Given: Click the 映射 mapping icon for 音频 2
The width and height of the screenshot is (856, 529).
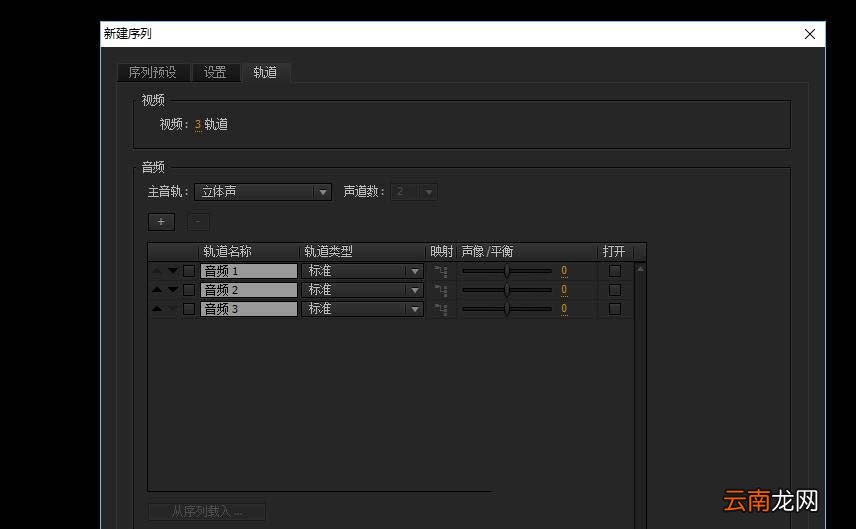Looking at the screenshot, I should click(x=441, y=290).
